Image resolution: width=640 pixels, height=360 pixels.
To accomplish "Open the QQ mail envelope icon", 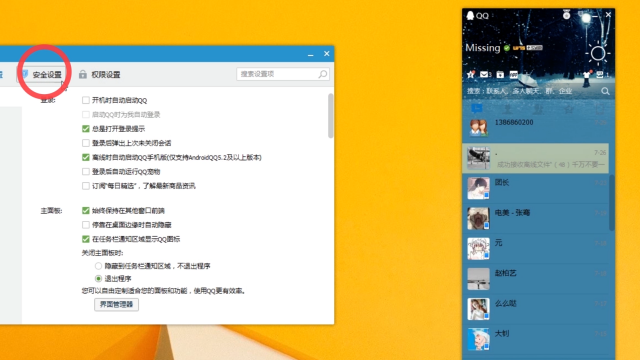I will [x=484, y=74].
